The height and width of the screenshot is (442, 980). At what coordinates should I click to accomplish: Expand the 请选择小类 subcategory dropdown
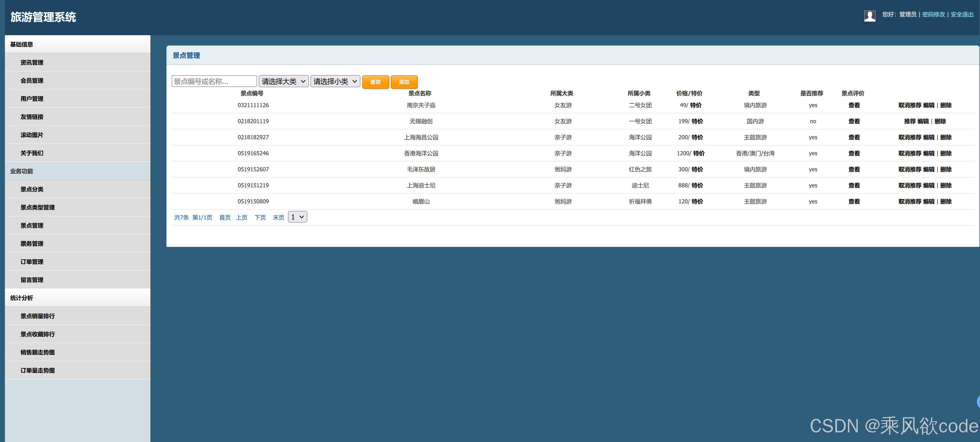pyautogui.click(x=335, y=82)
